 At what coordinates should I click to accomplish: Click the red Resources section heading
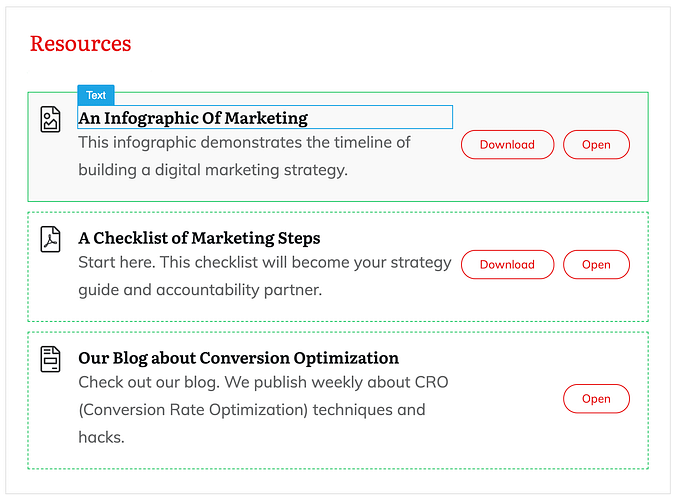(x=80, y=44)
